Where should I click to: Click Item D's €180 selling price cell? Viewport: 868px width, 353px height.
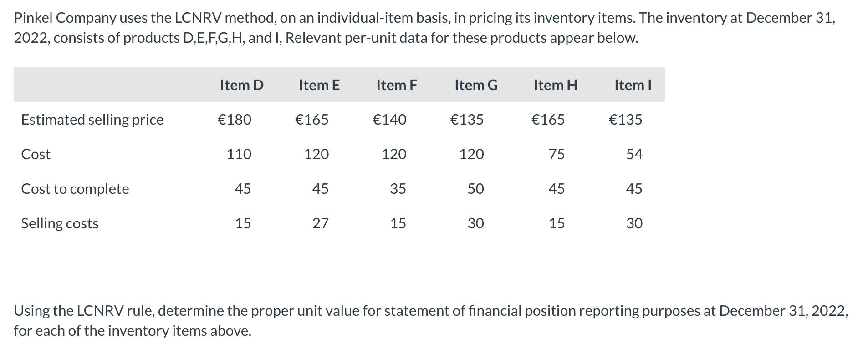point(235,120)
